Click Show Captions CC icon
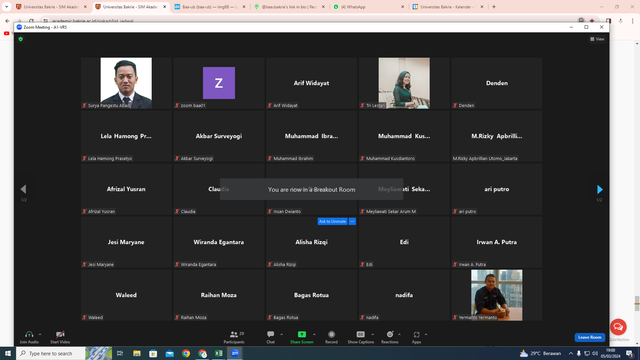Image resolution: width=640 pixels, height=360 pixels. pos(360,334)
